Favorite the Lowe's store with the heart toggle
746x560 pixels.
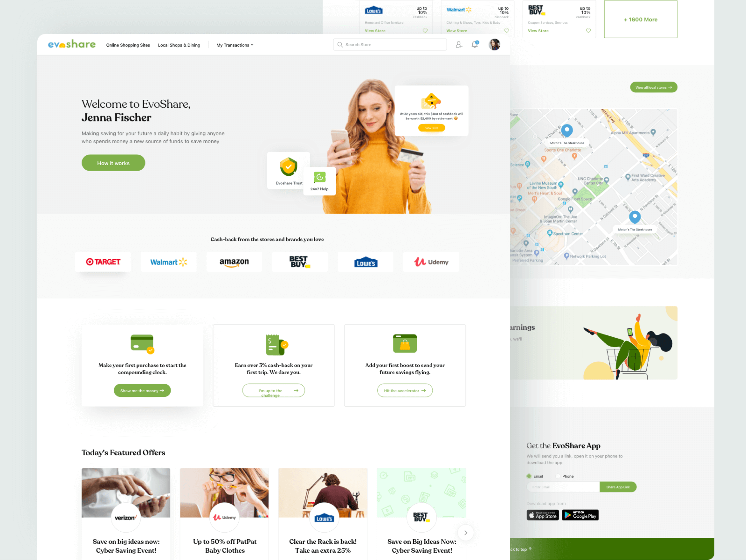click(x=425, y=31)
